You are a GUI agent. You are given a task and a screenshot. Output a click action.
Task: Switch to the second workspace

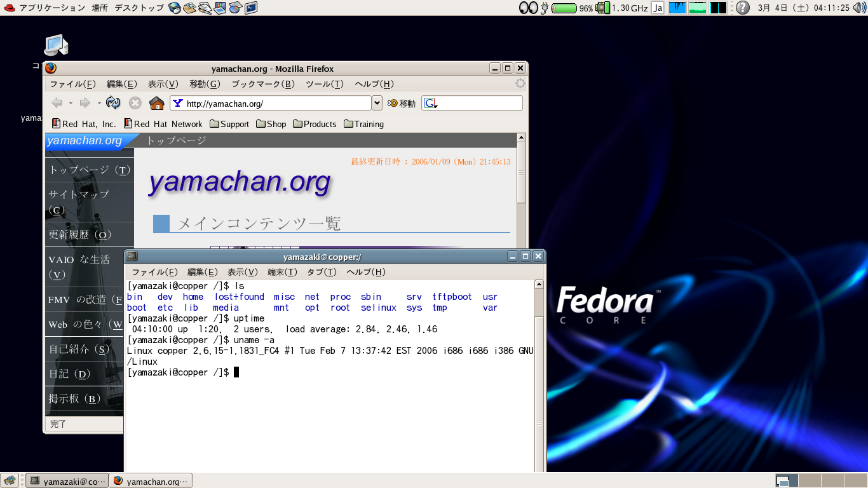pos(809,480)
